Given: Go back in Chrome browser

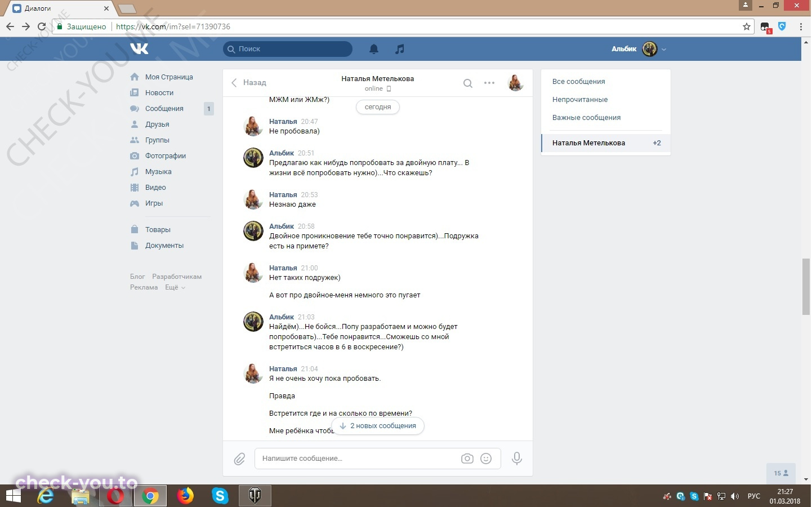Looking at the screenshot, I should click(10, 26).
